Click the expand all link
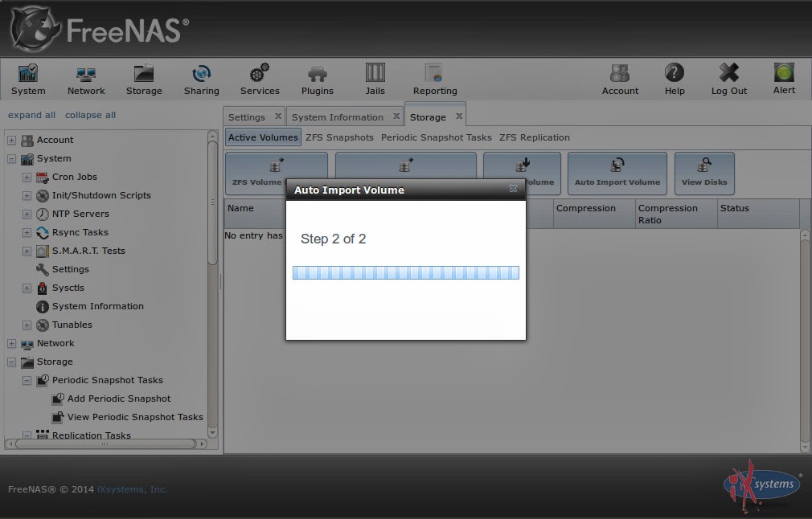The width and height of the screenshot is (812, 519). [x=31, y=116]
